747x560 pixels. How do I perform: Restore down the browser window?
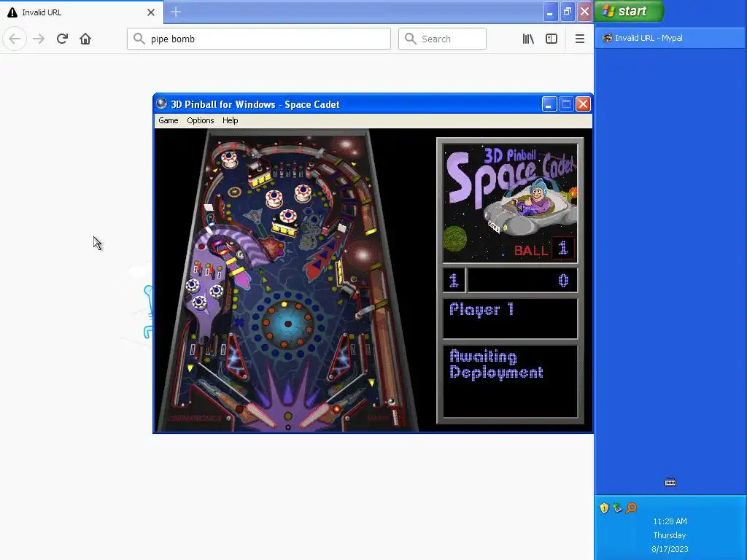[x=568, y=12]
